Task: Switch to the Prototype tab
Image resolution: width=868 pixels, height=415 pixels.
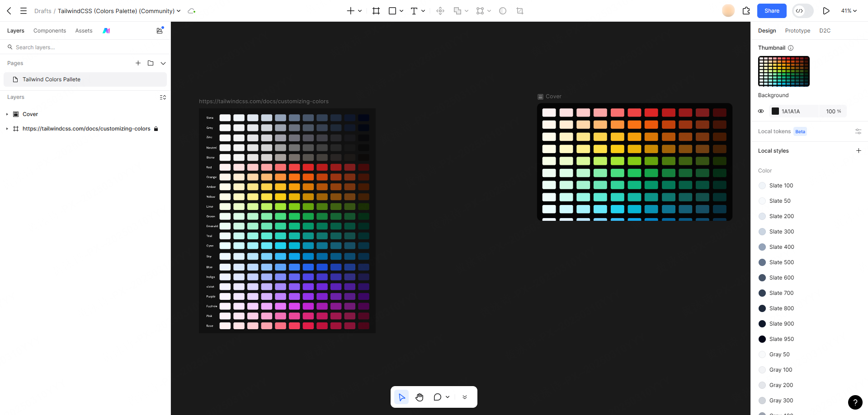Action: tap(797, 31)
